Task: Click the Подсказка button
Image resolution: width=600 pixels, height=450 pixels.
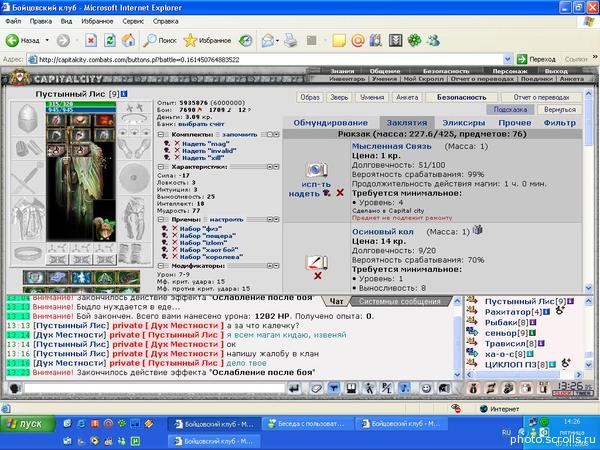Action: [x=510, y=109]
